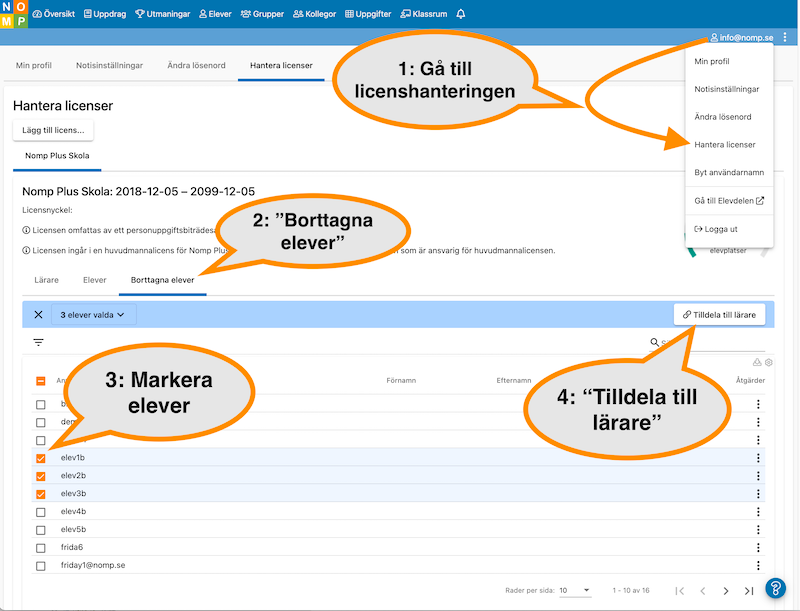Choose Min profil in the user dropdown
The height and width of the screenshot is (611, 800).
(712, 61)
